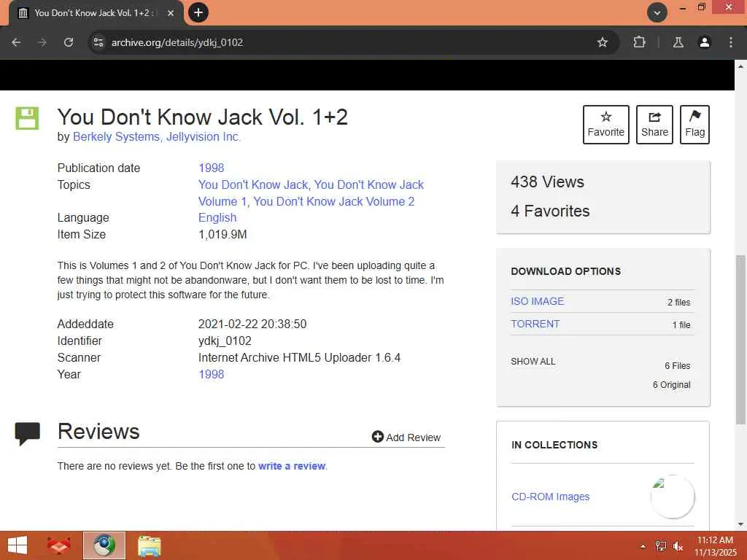Click the Addeddate value 2021-02-22 20:38:50
This screenshot has width=747, height=560.
tap(252, 324)
